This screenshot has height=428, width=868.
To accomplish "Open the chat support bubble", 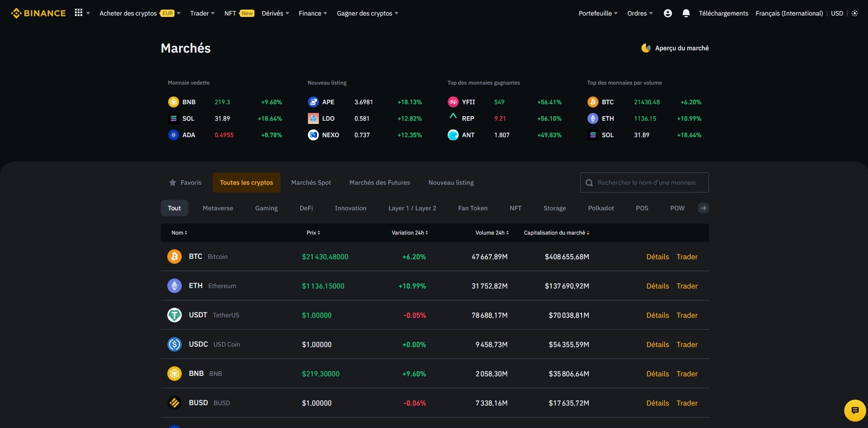I will tap(855, 410).
